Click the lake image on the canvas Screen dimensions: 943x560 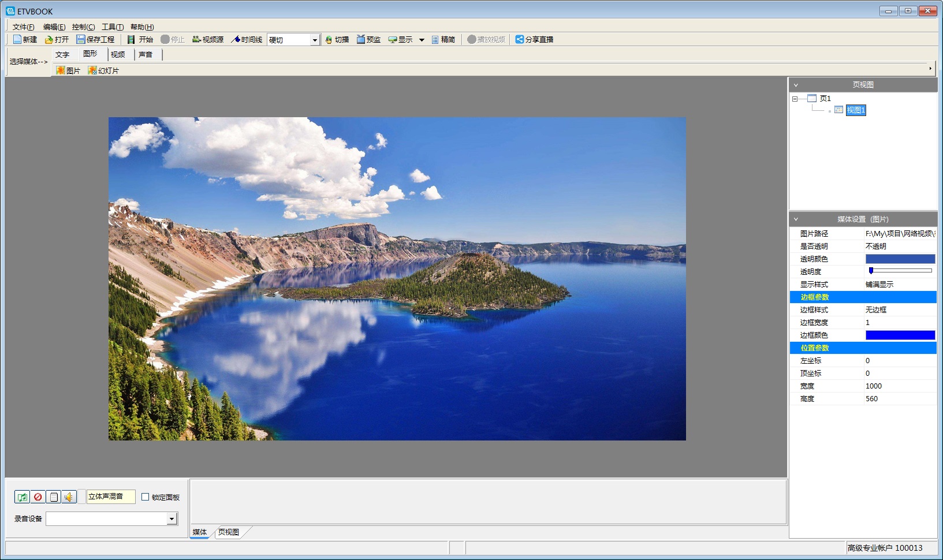point(397,279)
